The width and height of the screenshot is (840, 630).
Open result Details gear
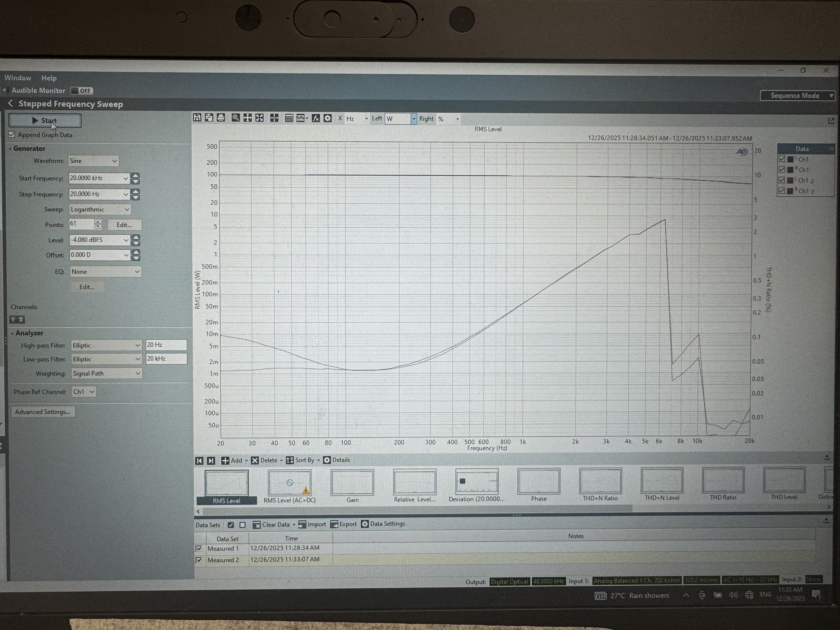pyautogui.click(x=337, y=460)
